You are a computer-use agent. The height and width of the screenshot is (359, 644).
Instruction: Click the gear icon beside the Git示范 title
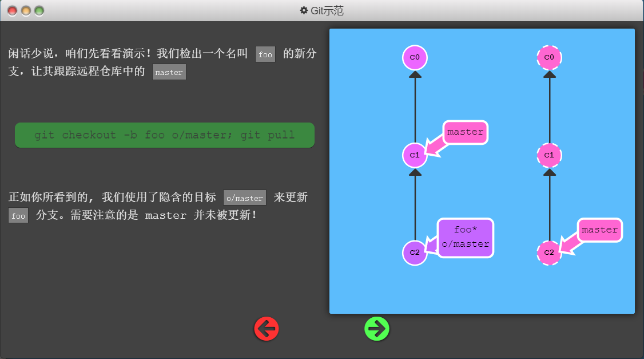point(304,10)
